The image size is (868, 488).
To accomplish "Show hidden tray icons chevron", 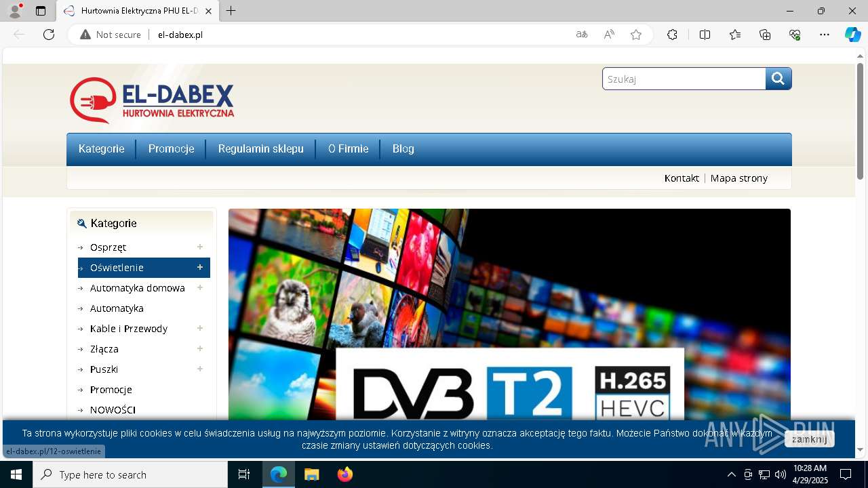I will pos(731,474).
